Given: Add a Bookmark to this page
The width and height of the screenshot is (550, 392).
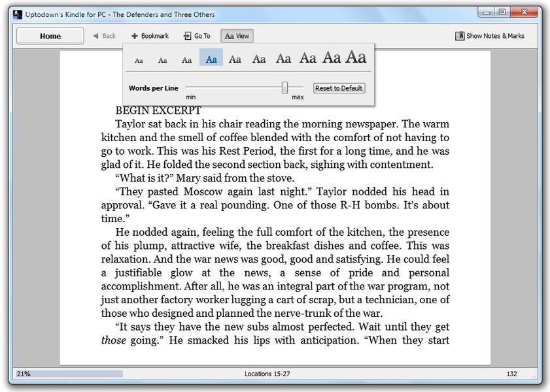Looking at the screenshot, I should 150,36.
